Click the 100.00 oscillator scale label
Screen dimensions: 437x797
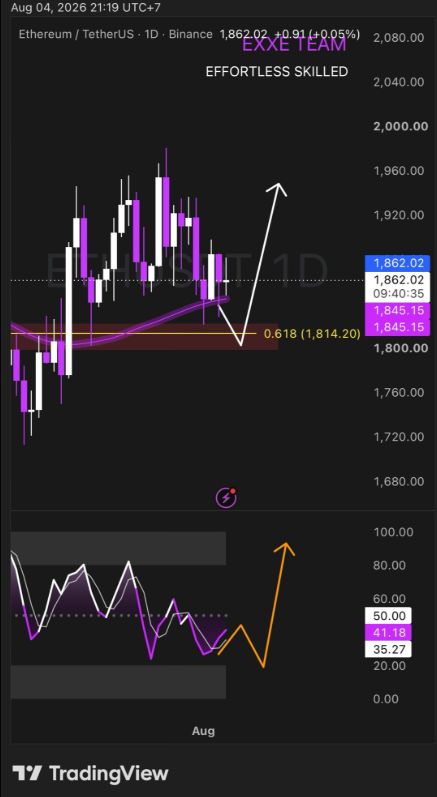tap(393, 532)
